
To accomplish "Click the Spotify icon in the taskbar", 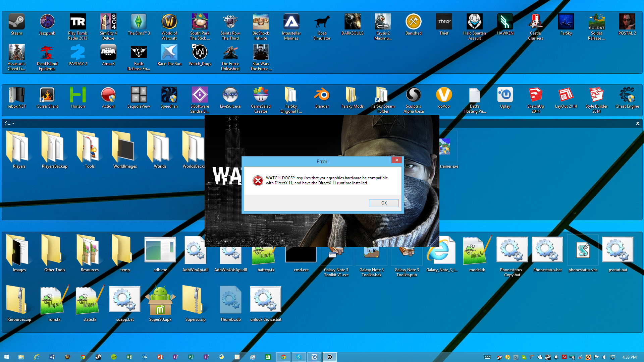I will click(114, 357).
